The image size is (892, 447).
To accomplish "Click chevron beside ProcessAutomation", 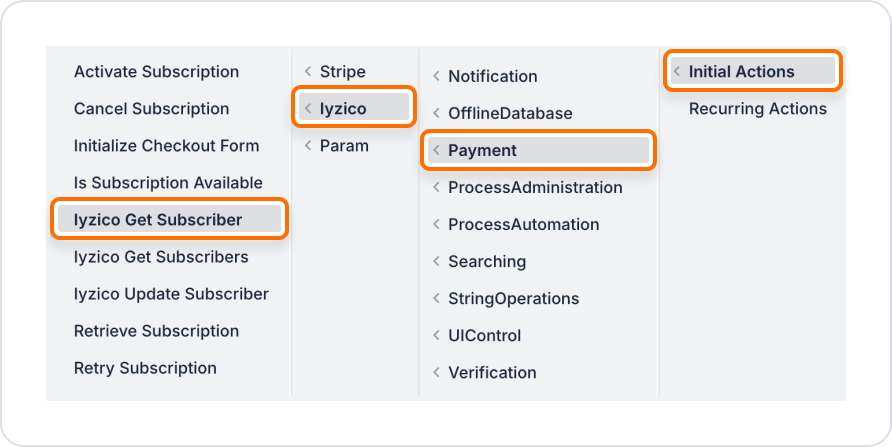I will tap(436, 225).
